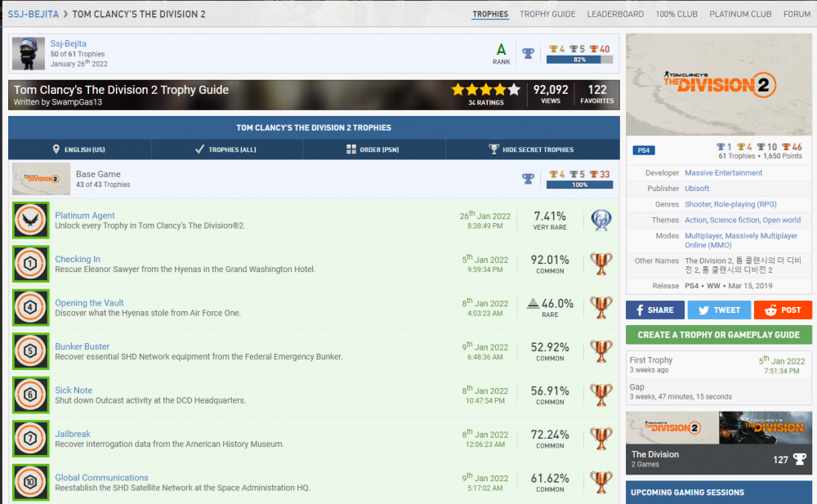The height and width of the screenshot is (504, 817).
Task: Click the platinum trophy icon beside Platinum Agent
Action: click(602, 220)
